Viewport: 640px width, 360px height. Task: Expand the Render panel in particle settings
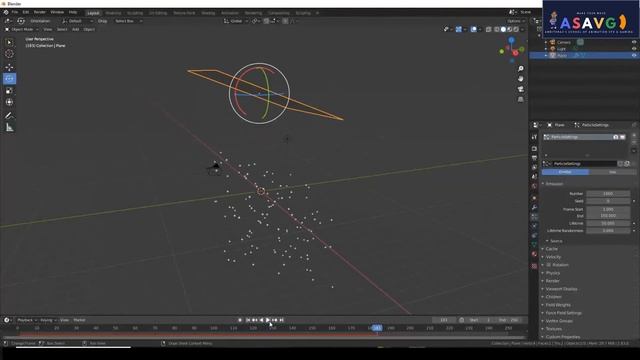coord(552,281)
